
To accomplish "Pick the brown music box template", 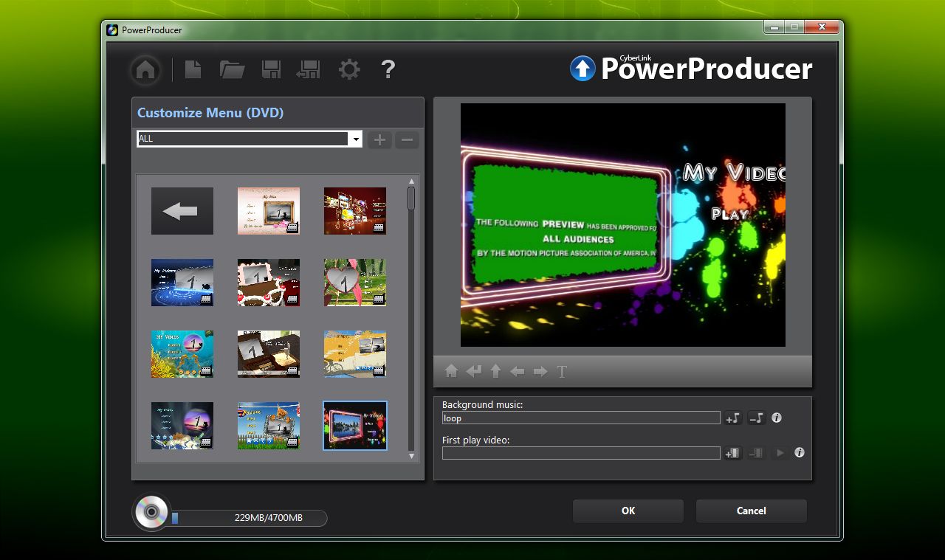I will 269,354.
